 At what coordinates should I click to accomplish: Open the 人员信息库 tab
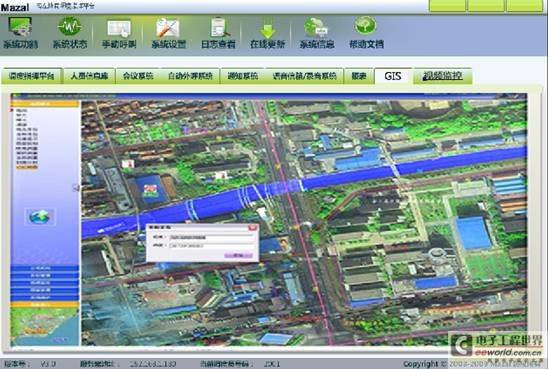pos(89,76)
